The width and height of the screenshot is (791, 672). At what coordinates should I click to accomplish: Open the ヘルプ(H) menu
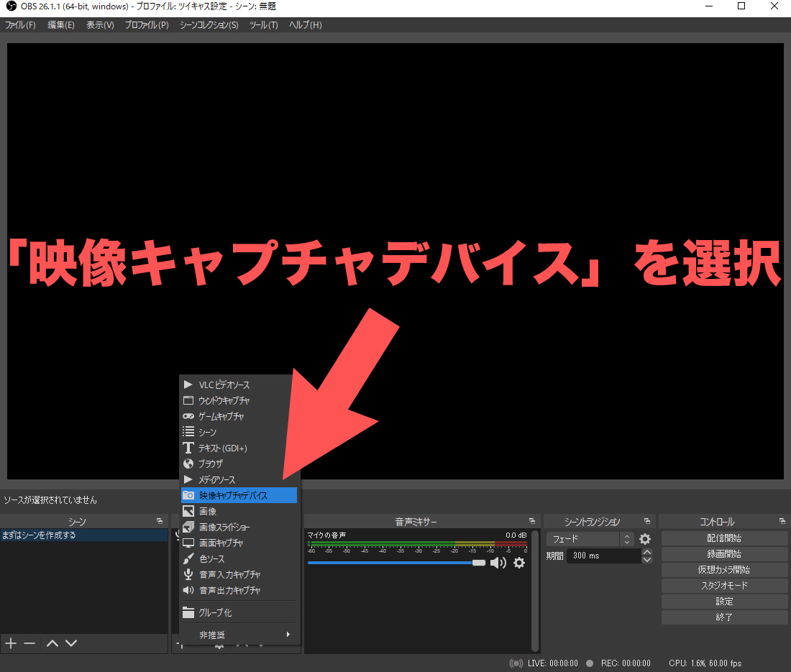pos(305,24)
